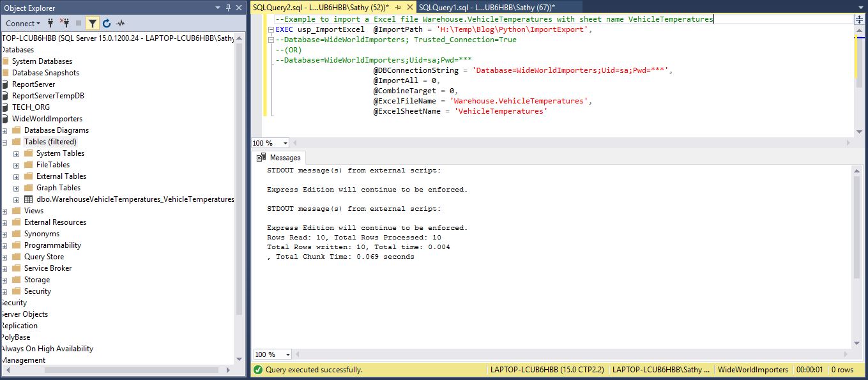868x380 pixels.
Task: Open Activity Monitor pulse icon
Action: click(121, 24)
